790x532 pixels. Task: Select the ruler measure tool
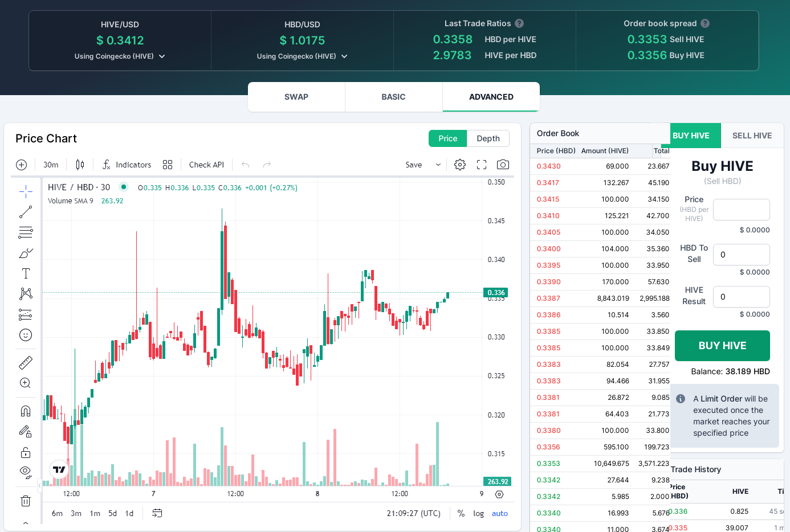pos(26,362)
